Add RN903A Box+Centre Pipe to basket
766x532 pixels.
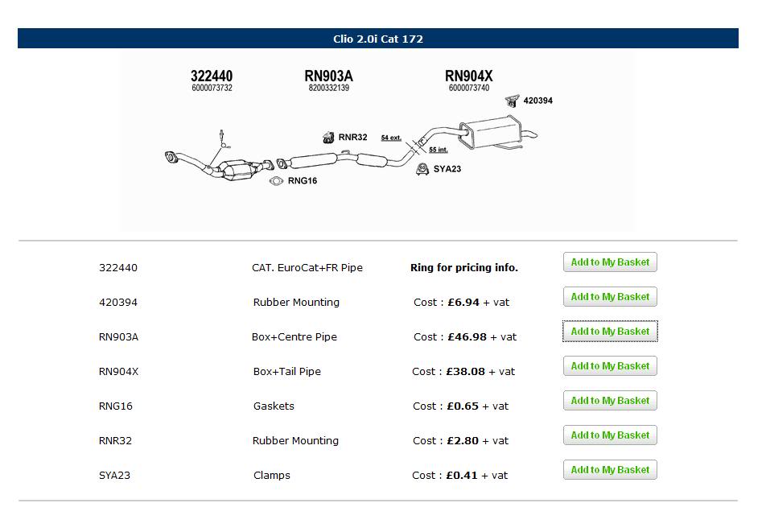[x=610, y=332]
